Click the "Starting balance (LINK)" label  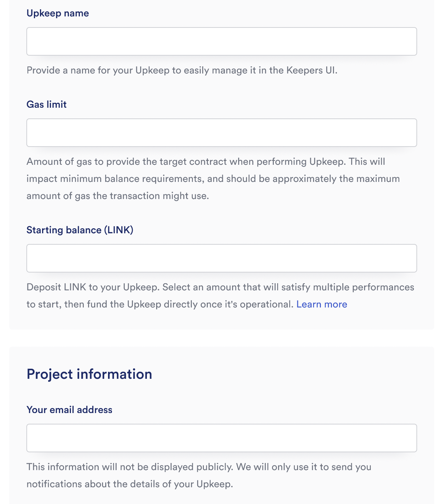80,230
